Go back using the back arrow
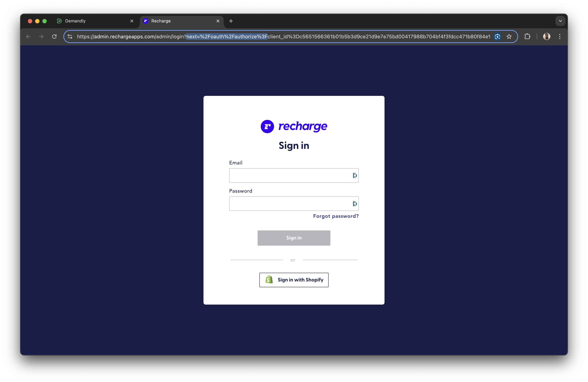The width and height of the screenshot is (588, 382). pyautogui.click(x=28, y=37)
